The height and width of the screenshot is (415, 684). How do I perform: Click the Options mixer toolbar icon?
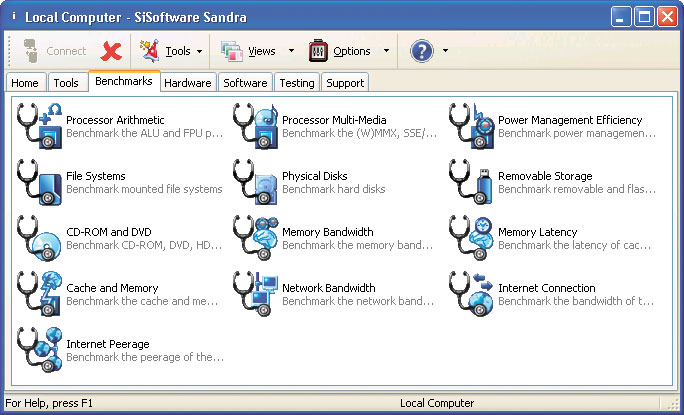pyautogui.click(x=318, y=51)
